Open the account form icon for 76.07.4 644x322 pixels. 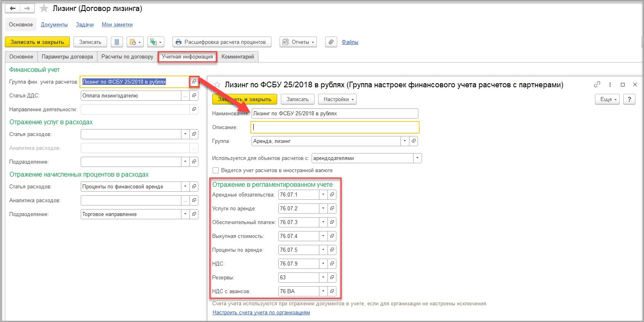point(332,236)
